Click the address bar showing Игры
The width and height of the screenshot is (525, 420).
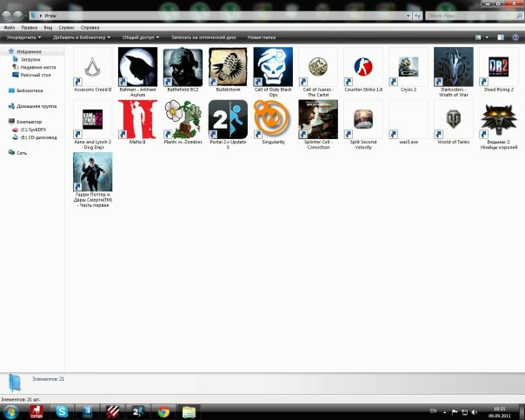[x=217, y=16]
